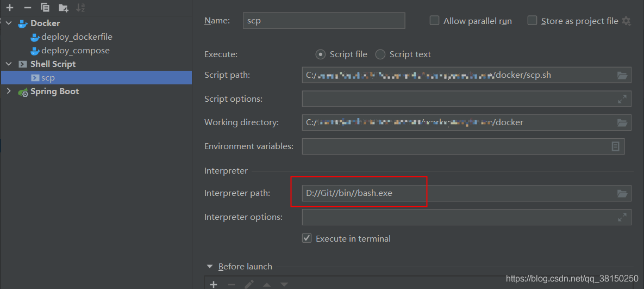Browse for Interpreter path using folder icon
This screenshot has width=644, height=289.
622,193
